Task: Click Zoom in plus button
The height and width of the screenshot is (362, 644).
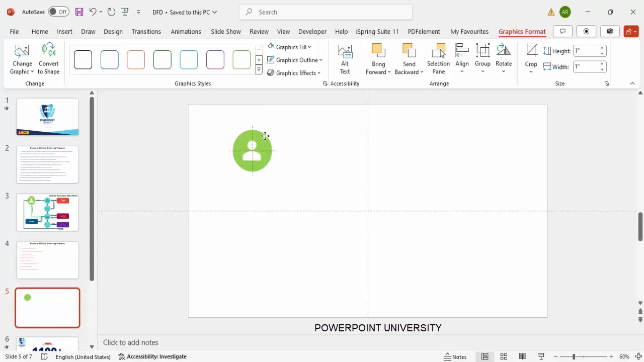Action: (x=611, y=356)
